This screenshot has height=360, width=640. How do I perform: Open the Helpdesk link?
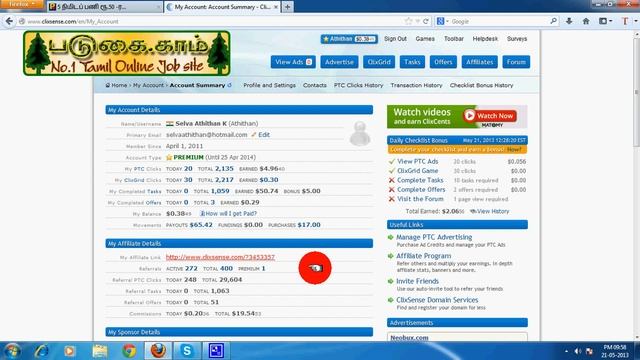pyautogui.click(x=485, y=39)
